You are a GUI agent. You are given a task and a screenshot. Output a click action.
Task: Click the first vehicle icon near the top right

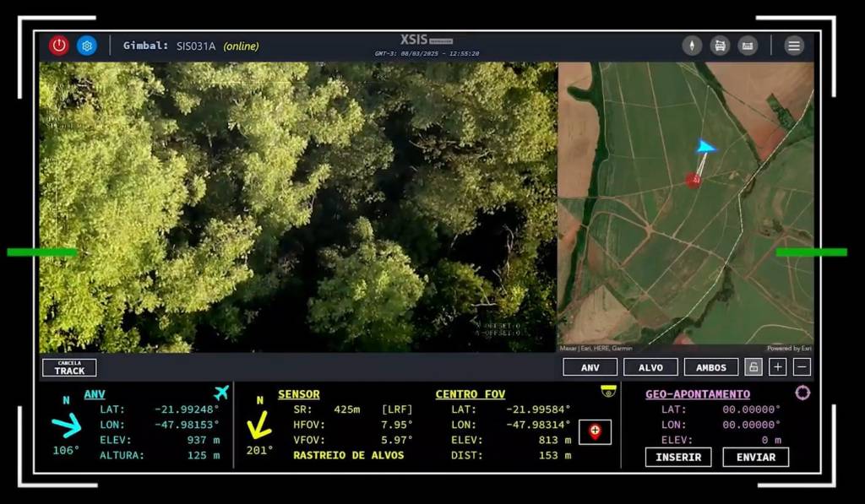tap(719, 45)
